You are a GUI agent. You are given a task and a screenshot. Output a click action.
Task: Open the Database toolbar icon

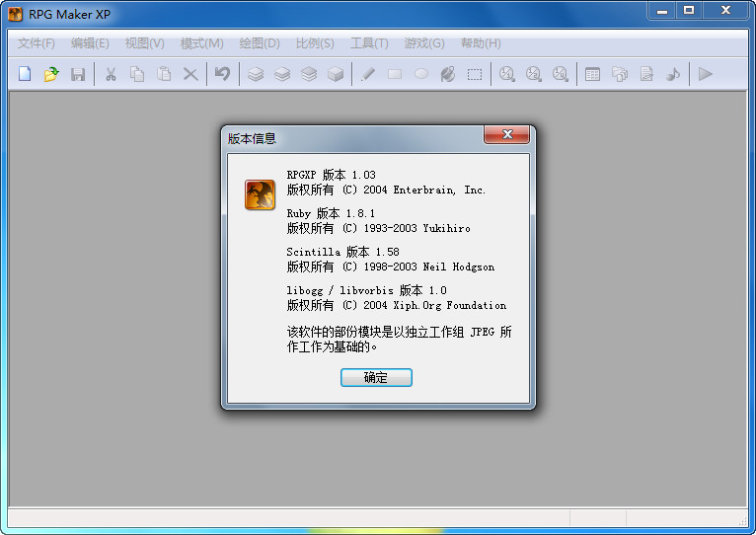pyautogui.click(x=592, y=74)
